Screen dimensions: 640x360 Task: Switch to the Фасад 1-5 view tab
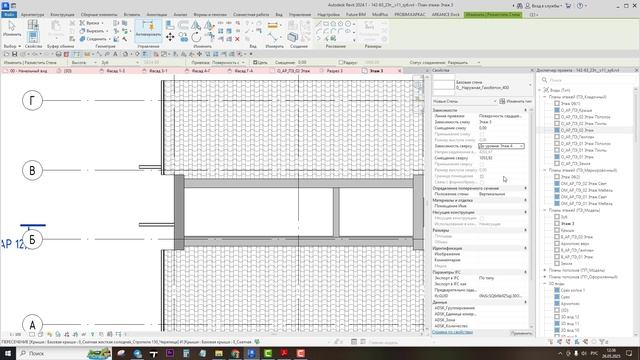pos(116,71)
